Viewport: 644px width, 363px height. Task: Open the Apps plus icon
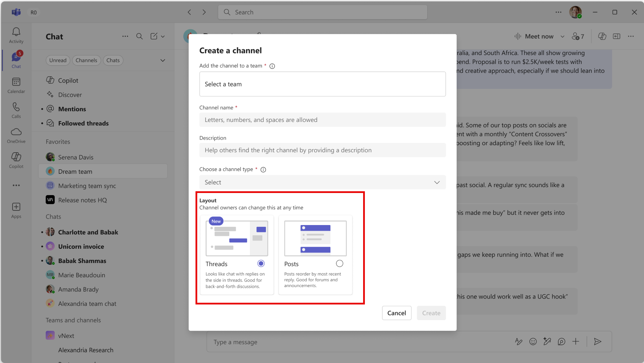tap(16, 207)
